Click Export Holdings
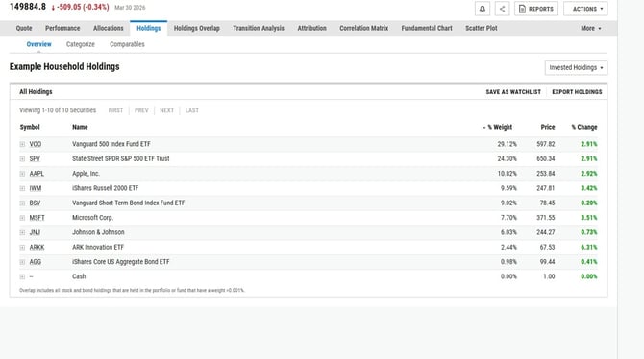 [577, 92]
